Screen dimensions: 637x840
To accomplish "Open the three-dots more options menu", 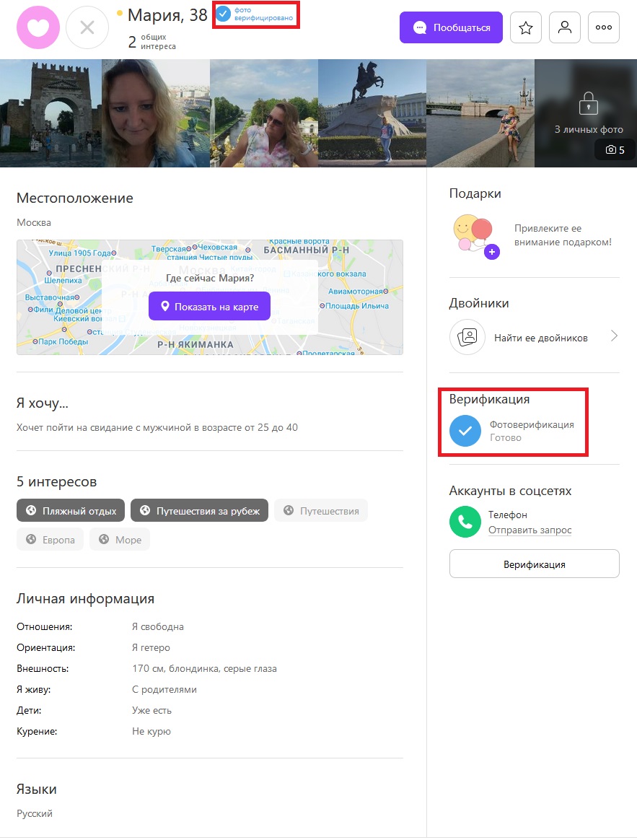I will point(604,27).
